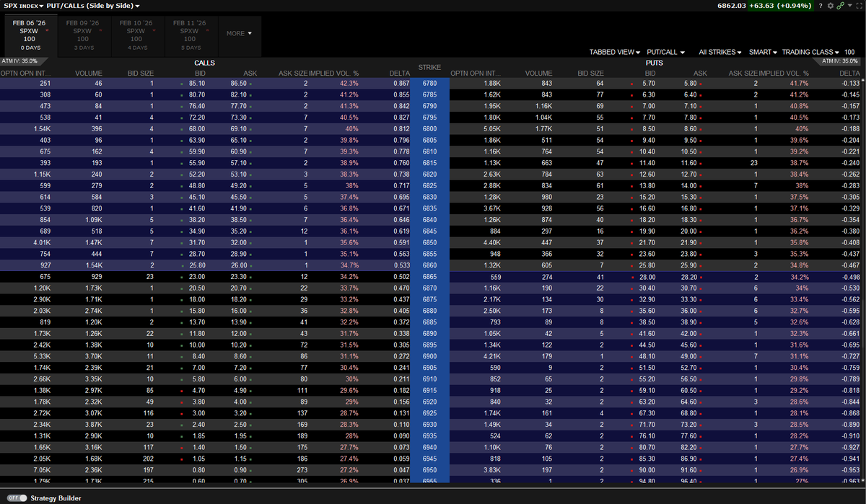The width and height of the screenshot is (866, 504).
Task: Click the calls VOLUME column header
Action: pos(89,74)
